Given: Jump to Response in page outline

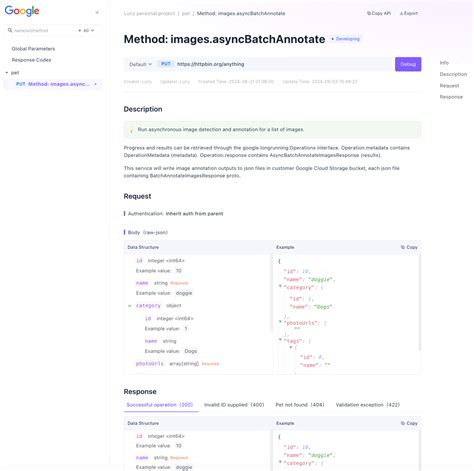Looking at the screenshot, I should click(x=451, y=97).
